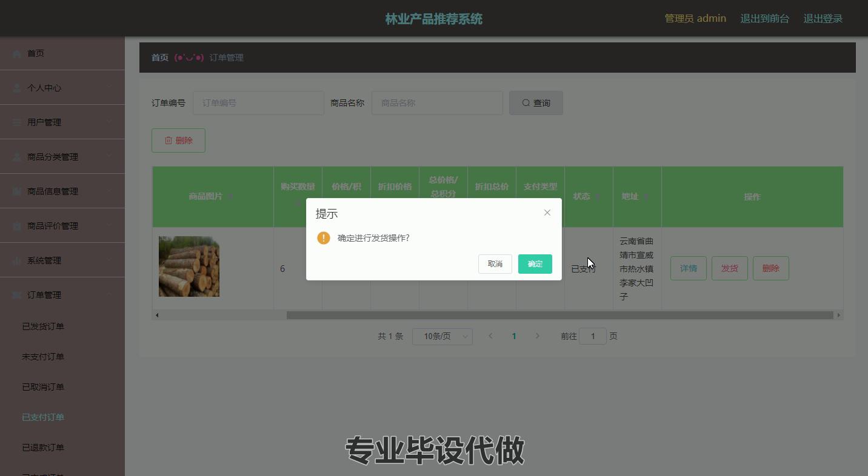Open 已退款订单 in the sidebar

pyautogui.click(x=43, y=448)
